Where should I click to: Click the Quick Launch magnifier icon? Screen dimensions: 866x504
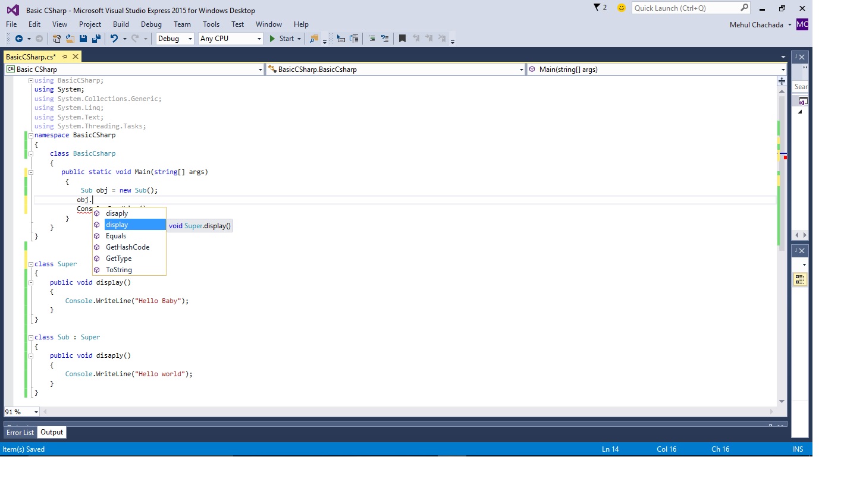(x=744, y=8)
